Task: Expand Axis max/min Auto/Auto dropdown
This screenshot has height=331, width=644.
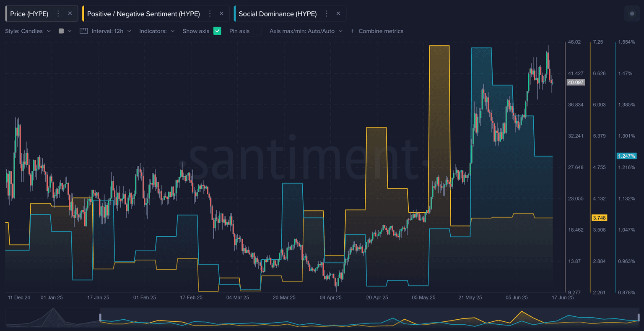Action: click(x=306, y=31)
